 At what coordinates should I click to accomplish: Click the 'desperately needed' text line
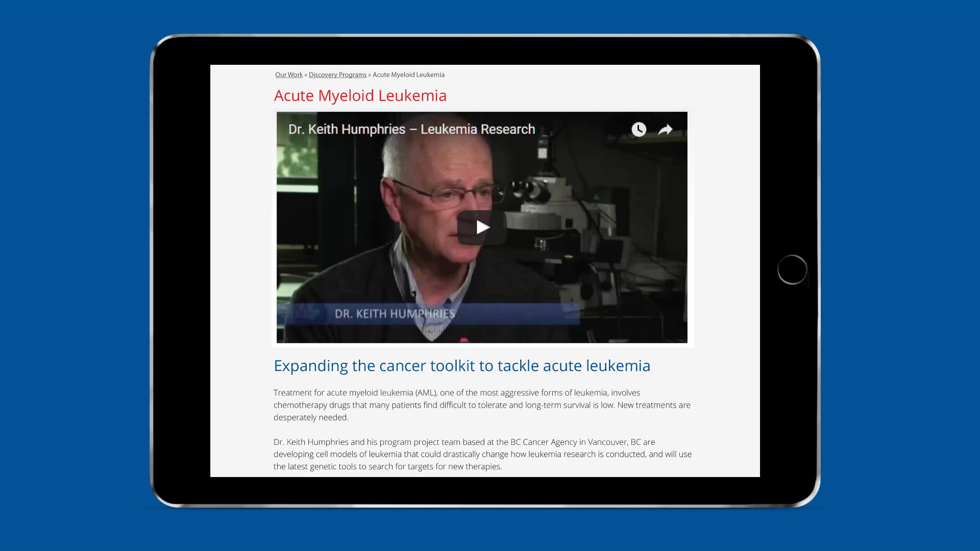[x=311, y=417]
